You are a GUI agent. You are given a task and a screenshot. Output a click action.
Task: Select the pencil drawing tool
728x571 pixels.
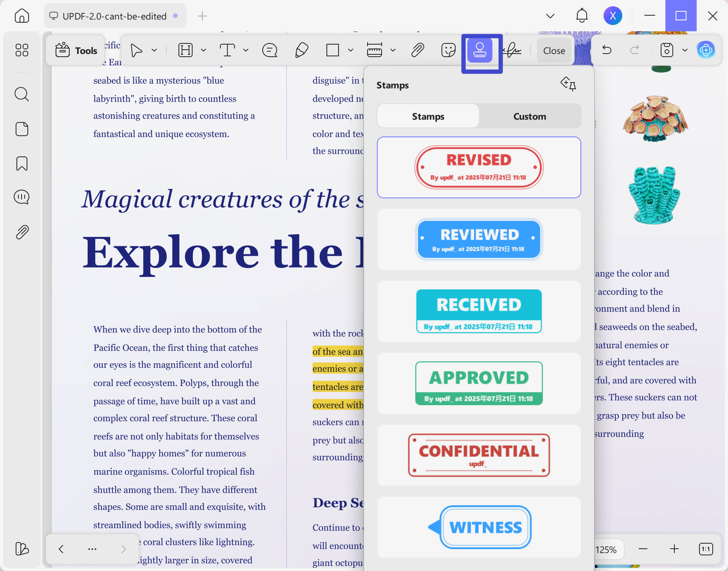(x=302, y=50)
